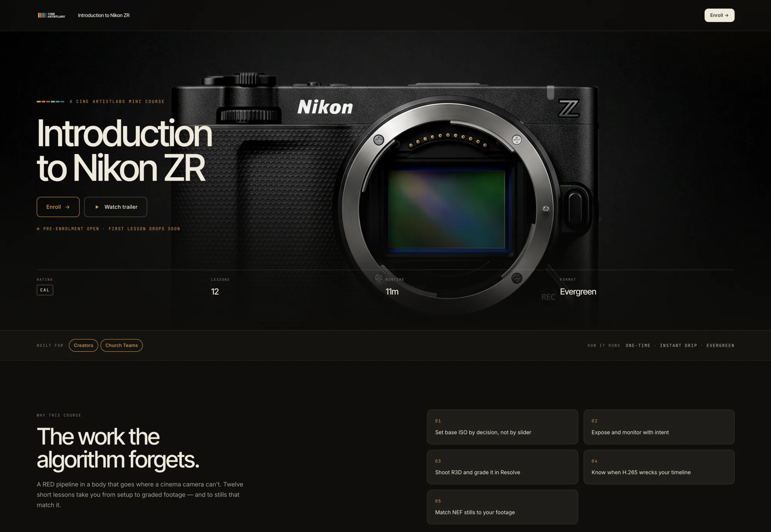This screenshot has height=532, width=771.
Task: Click the Evergreen format value
Action: (x=578, y=292)
